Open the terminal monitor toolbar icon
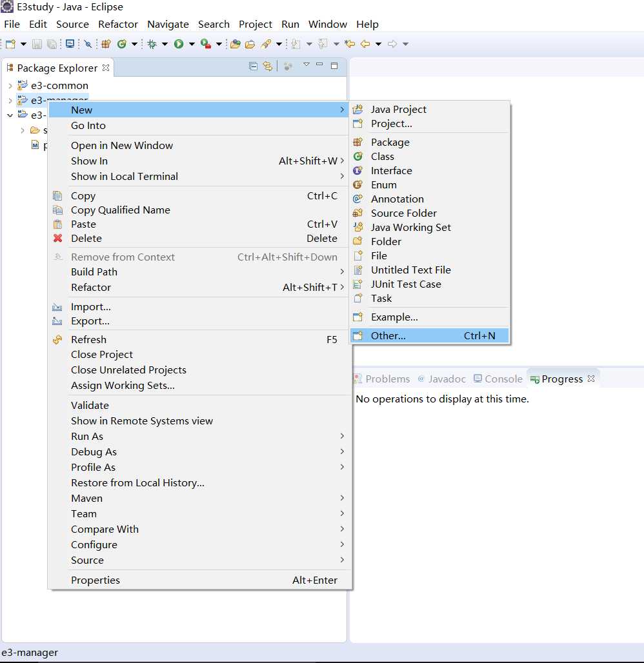This screenshot has height=663, width=644. (70, 44)
